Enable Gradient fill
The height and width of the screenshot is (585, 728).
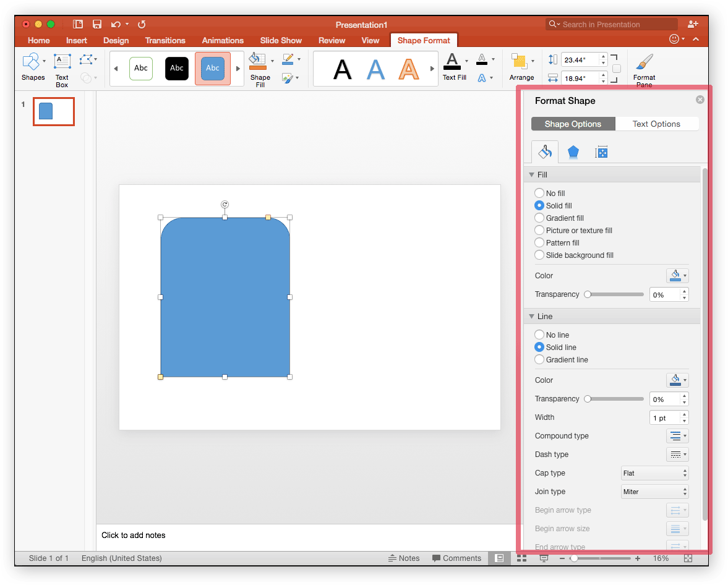pos(539,218)
